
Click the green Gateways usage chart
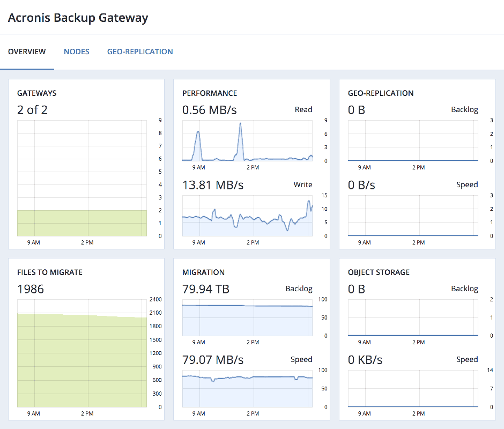(81, 221)
